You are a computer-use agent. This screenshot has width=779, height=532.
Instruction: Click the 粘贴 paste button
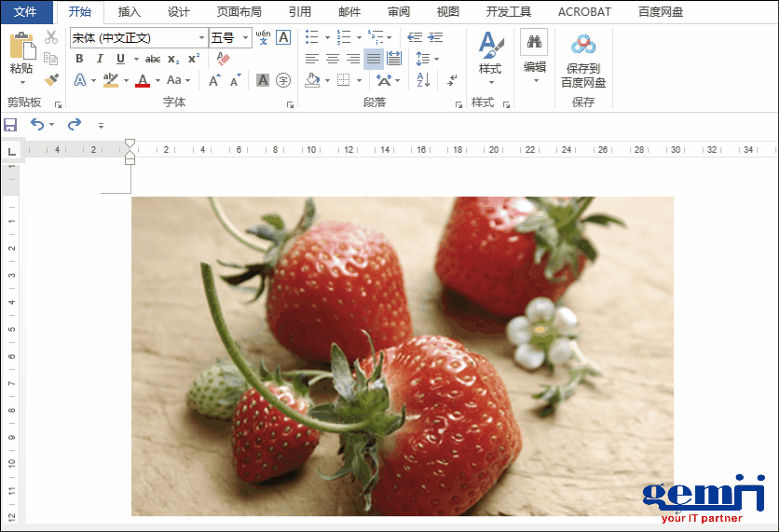click(x=21, y=54)
